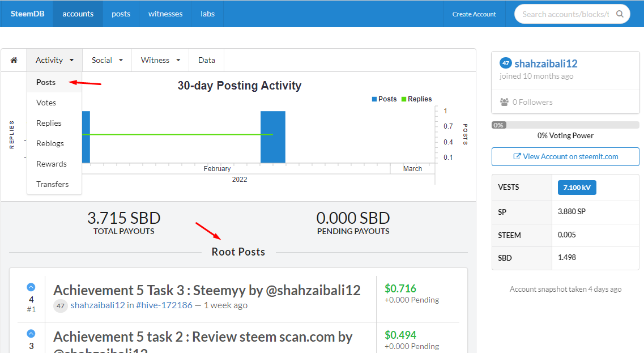Click the blue posts bar near February
The image size is (644, 353).
coord(272,137)
